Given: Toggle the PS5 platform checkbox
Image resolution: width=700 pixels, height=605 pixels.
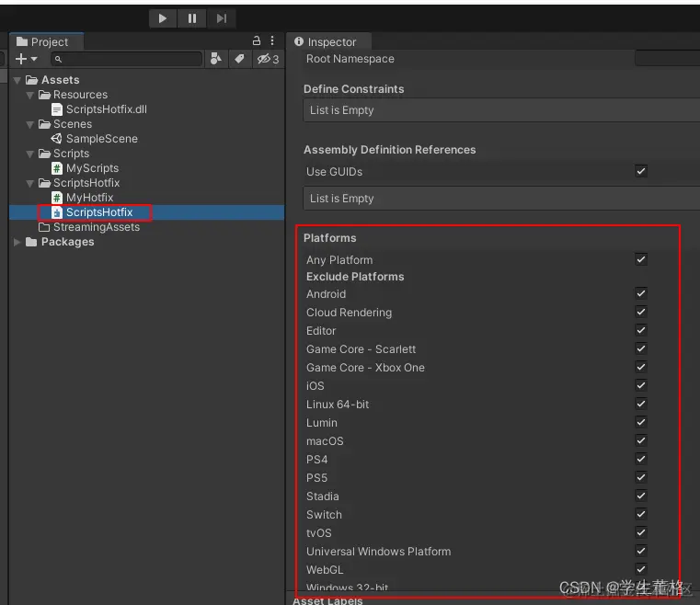Looking at the screenshot, I should point(641,477).
